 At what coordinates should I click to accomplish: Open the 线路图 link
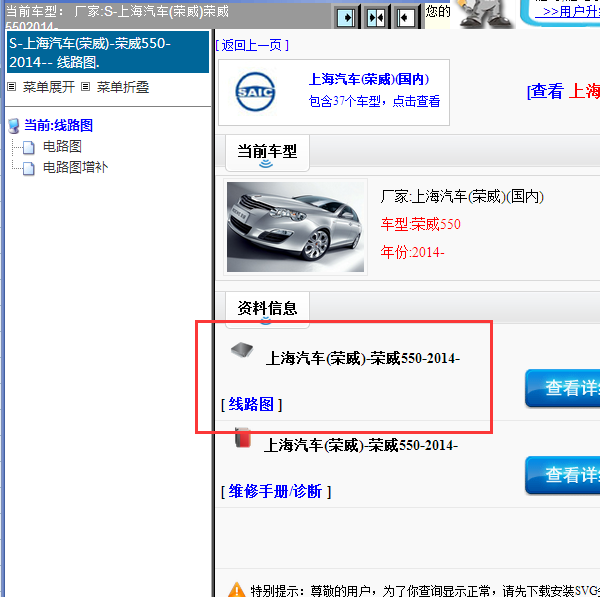point(251,404)
